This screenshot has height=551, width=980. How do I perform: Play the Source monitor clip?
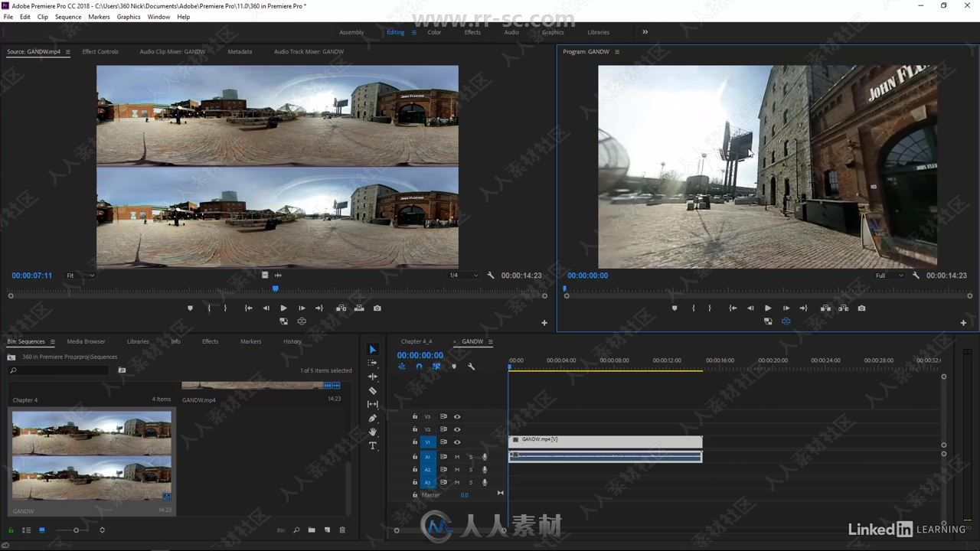click(x=283, y=308)
